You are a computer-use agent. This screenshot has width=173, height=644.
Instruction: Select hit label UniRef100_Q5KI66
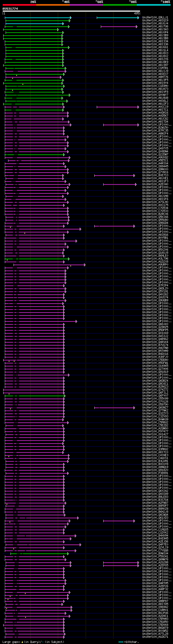155,217
